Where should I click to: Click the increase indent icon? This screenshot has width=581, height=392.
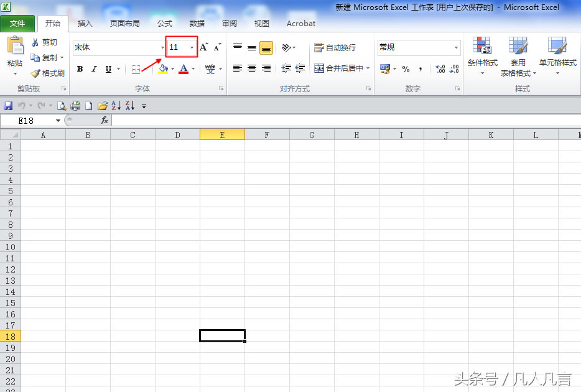[300, 68]
